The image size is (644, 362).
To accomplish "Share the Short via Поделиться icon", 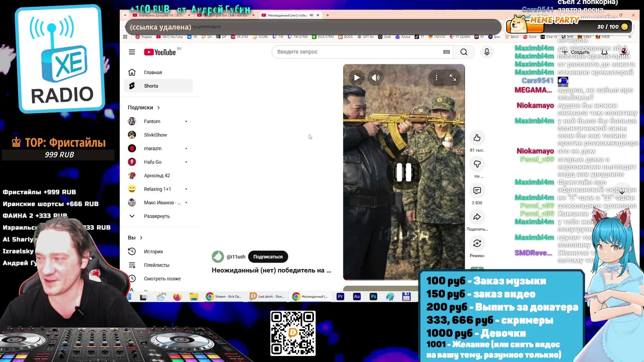I will click(x=477, y=217).
